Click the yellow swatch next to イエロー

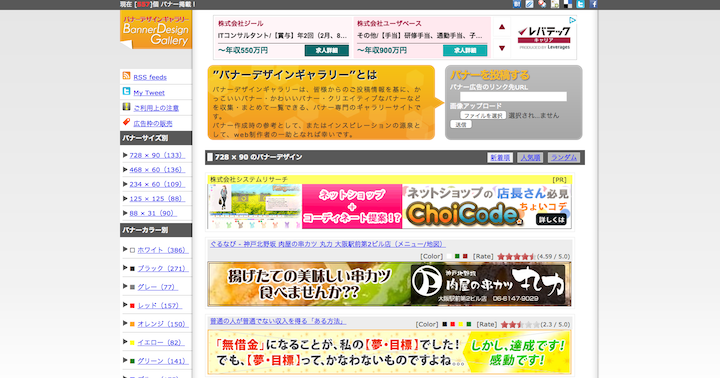click(x=132, y=343)
